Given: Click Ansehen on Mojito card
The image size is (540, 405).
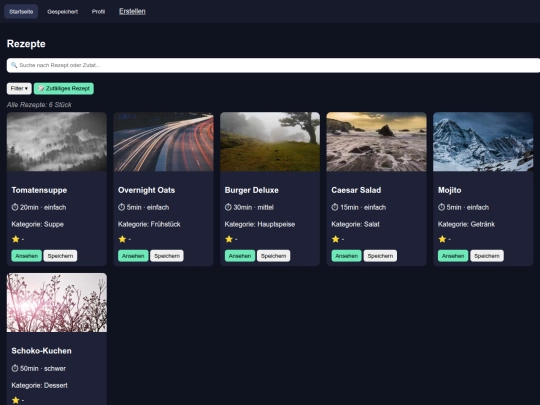Looking at the screenshot, I should (453, 256).
